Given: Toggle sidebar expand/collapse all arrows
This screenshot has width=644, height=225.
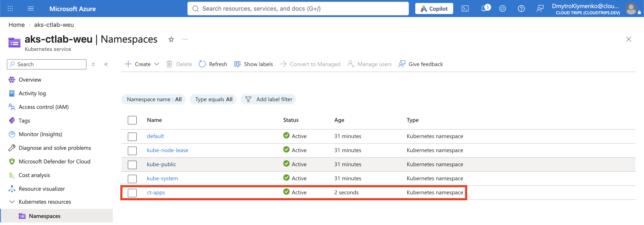Looking at the screenshot, I should [93, 64].
